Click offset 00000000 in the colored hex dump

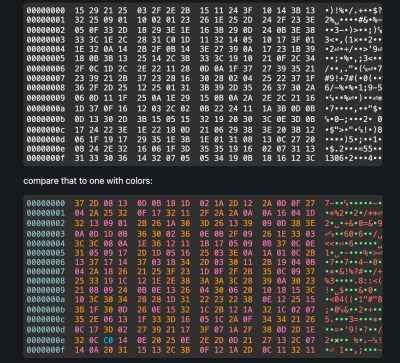46,203
